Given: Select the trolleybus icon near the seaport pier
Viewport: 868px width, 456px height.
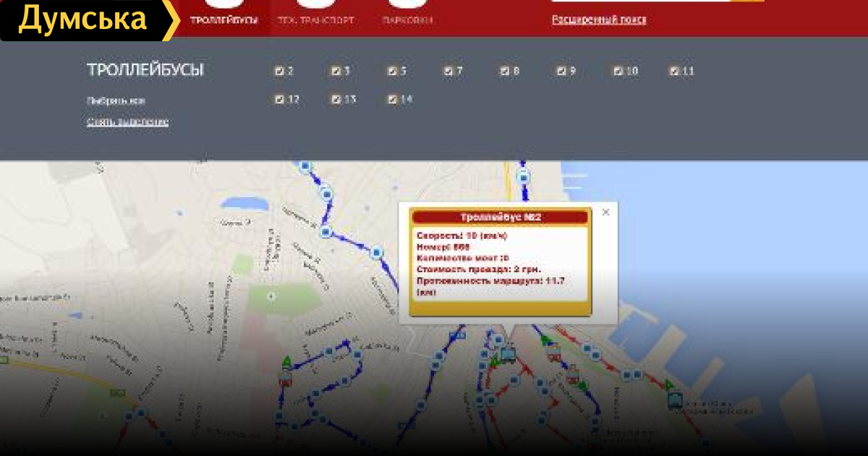Looking at the screenshot, I should [674, 401].
